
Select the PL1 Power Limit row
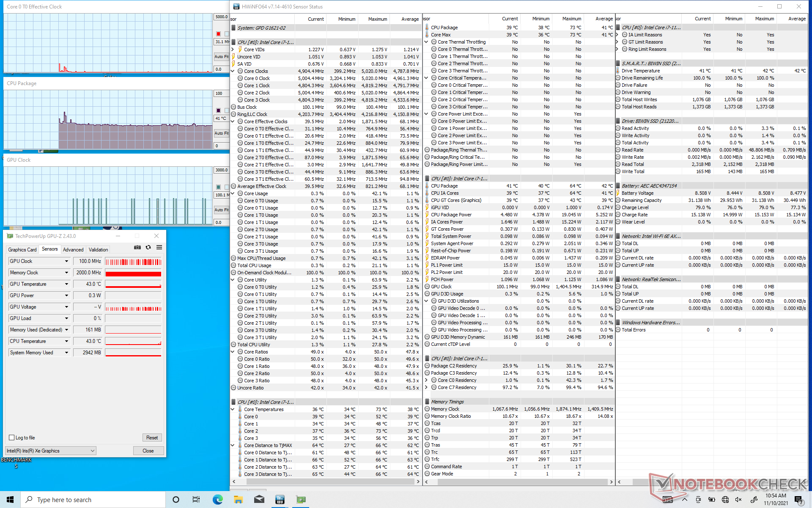[519, 265]
